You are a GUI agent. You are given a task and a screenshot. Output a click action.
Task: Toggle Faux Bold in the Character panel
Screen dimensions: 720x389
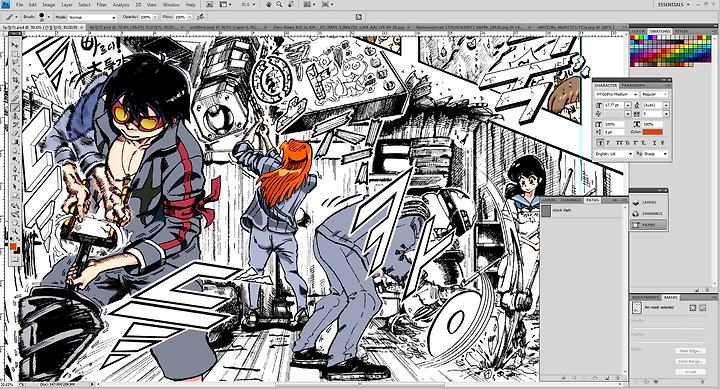pyautogui.click(x=600, y=143)
